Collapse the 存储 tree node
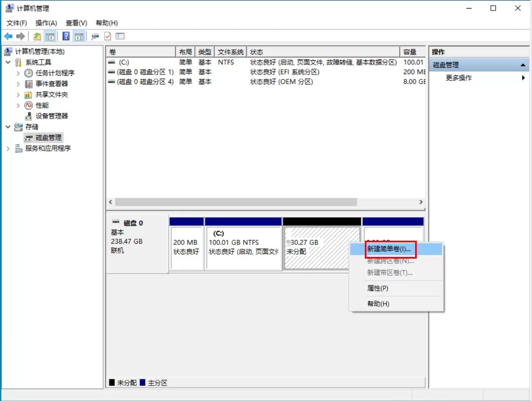 coord(8,127)
